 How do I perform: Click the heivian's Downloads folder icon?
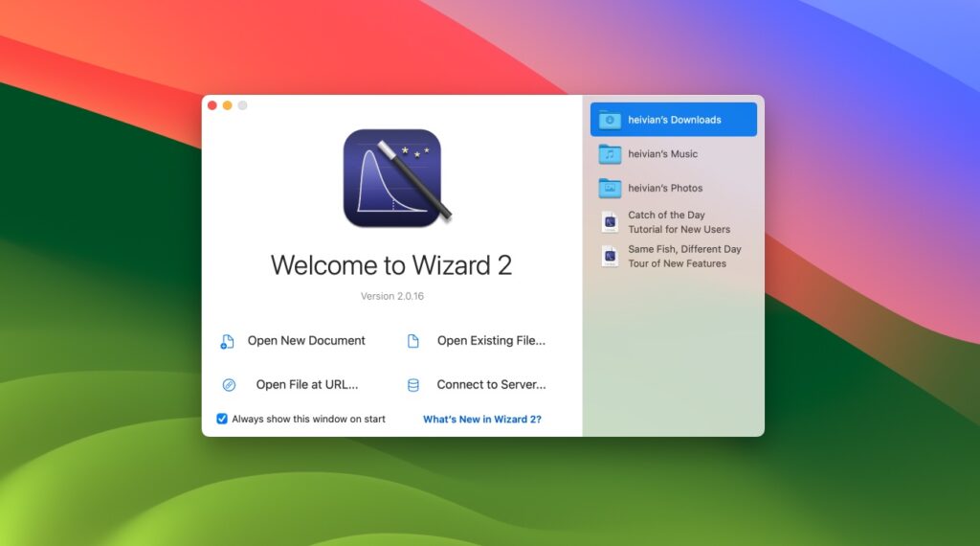tap(610, 120)
